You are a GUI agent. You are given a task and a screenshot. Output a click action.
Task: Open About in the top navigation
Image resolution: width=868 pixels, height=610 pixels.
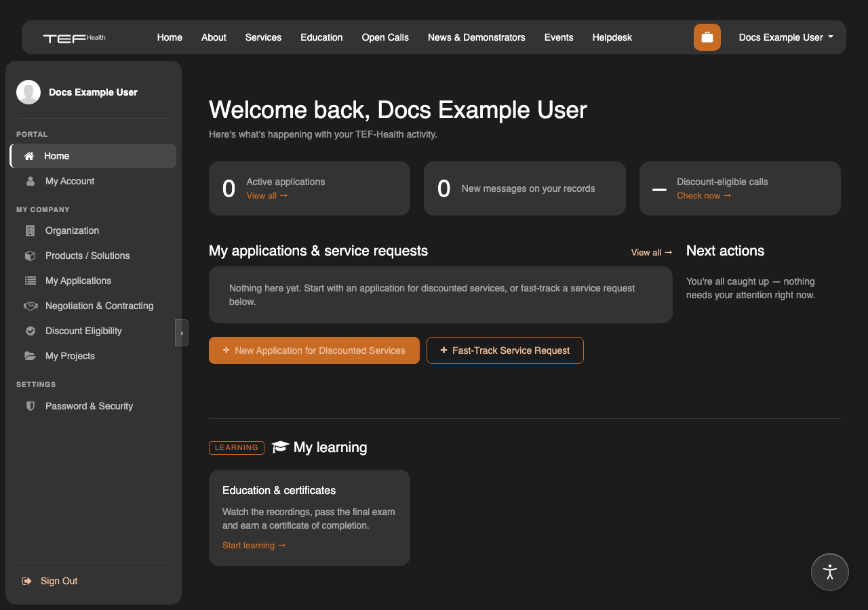click(214, 37)
